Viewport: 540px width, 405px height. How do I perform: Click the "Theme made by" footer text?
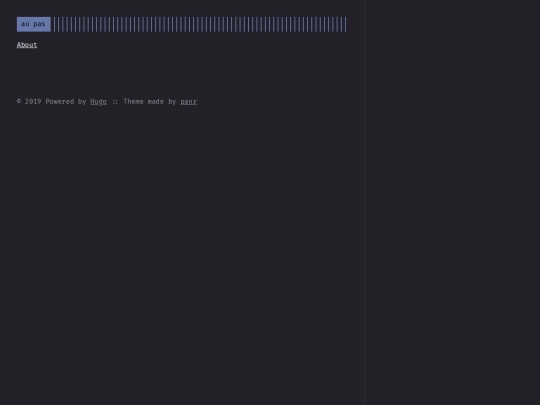click(150, 102)
